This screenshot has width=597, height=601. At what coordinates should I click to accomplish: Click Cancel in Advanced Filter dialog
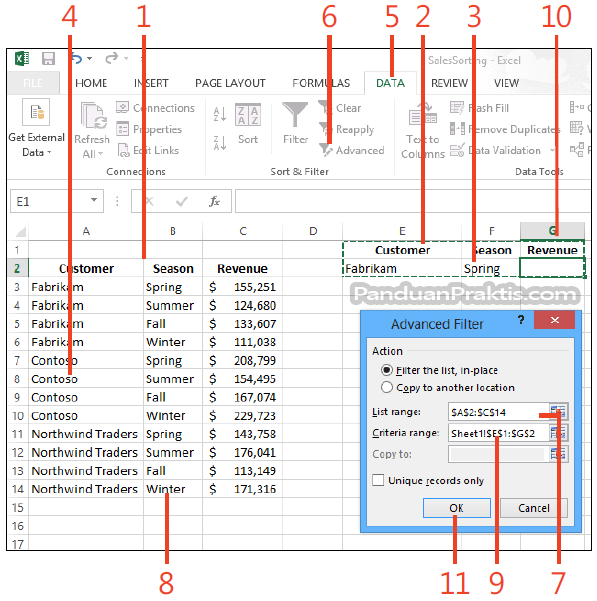pos(533,507)
